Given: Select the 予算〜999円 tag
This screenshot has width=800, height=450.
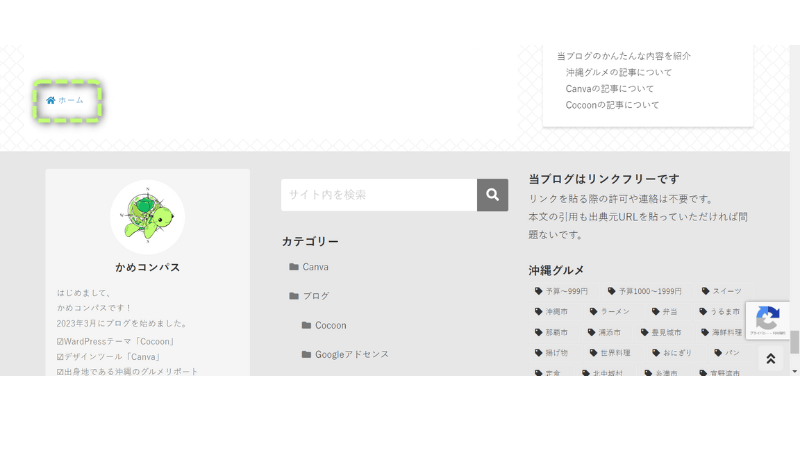Looking at the screenshot, I should coord(562,291).
